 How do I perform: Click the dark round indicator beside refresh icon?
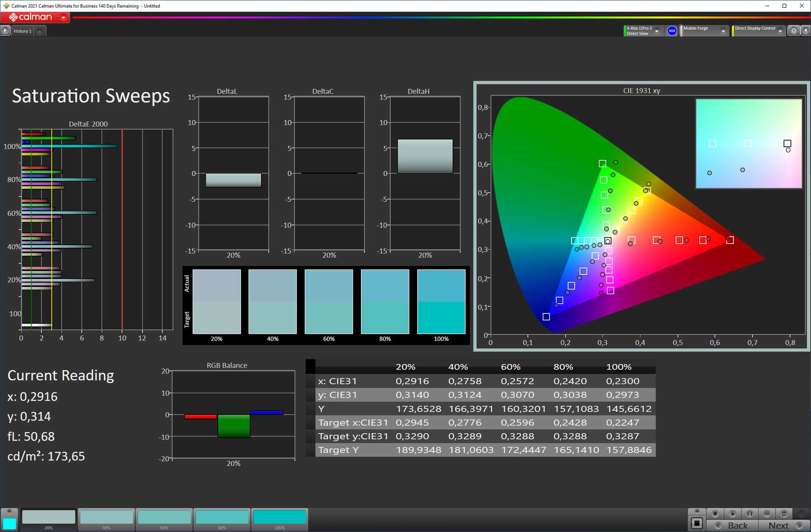pyautogui.click(x=801, y=513)
